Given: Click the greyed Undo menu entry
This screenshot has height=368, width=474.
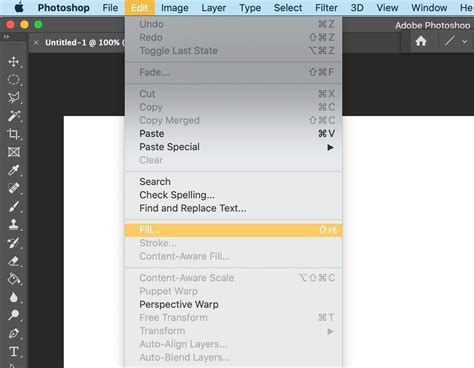Looking at the screenshot, I should [x=233, y=24].
